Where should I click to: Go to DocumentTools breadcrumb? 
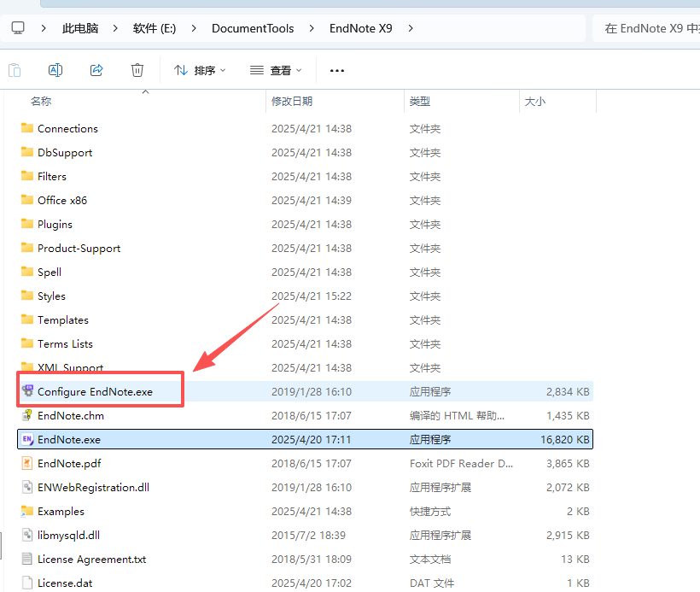253,28
